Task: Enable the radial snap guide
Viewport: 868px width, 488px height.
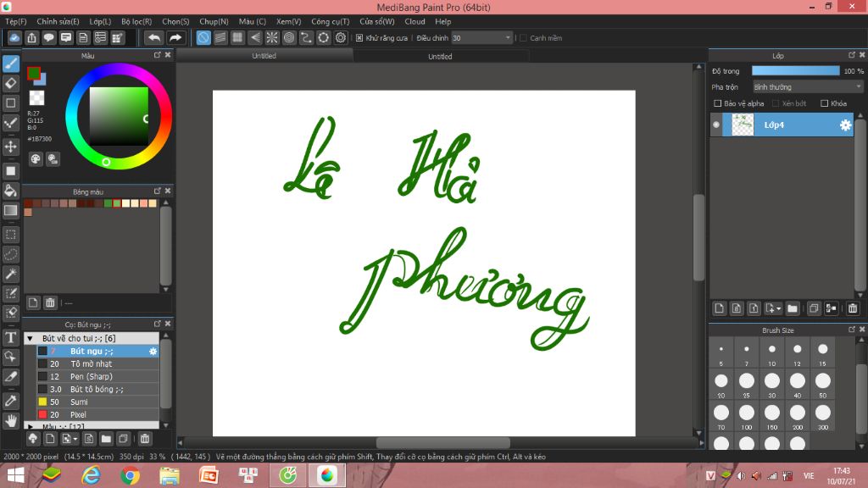Action: [x=272, y=37]
